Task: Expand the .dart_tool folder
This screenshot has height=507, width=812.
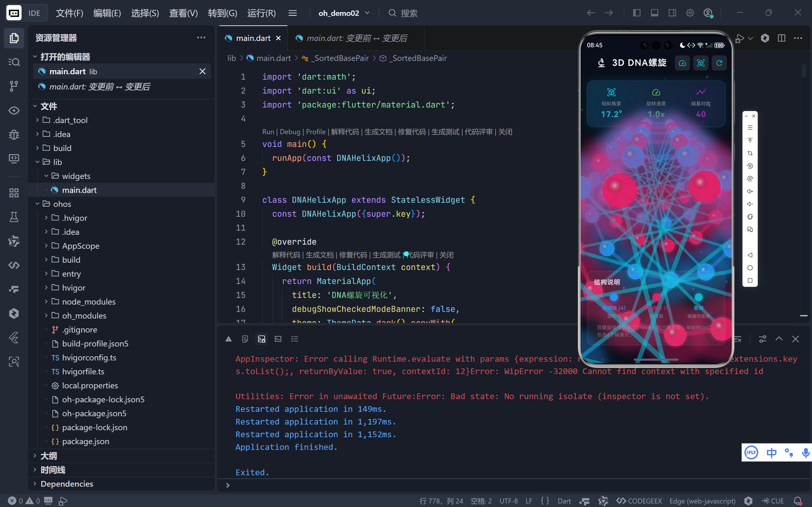Action: (x=70, y=120)
